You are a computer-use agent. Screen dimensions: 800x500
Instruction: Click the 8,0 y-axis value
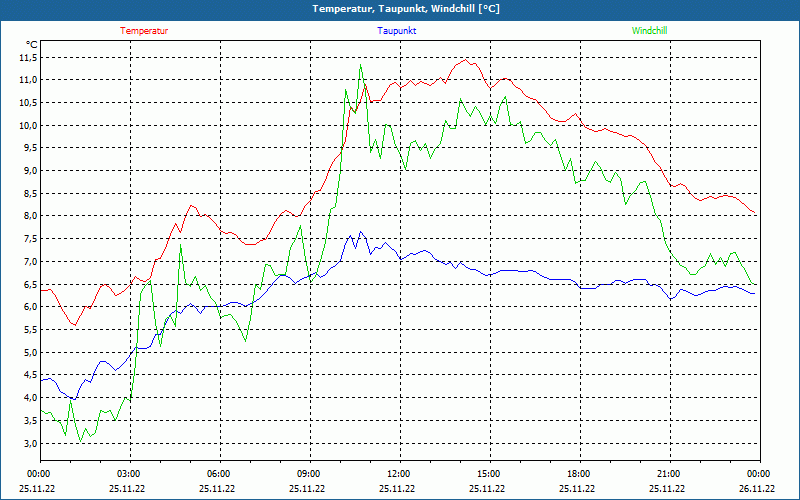point(30,216)
